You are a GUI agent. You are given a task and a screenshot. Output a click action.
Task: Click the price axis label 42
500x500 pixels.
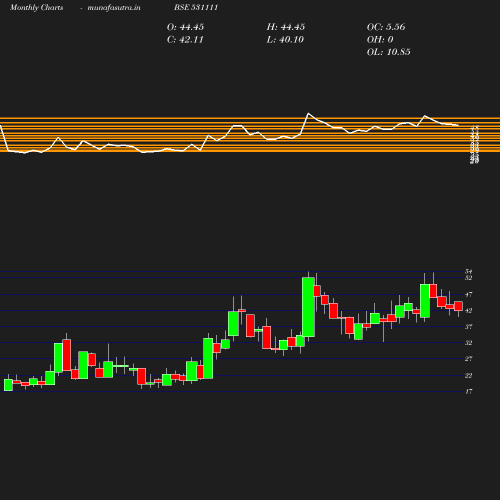point(469,311)
